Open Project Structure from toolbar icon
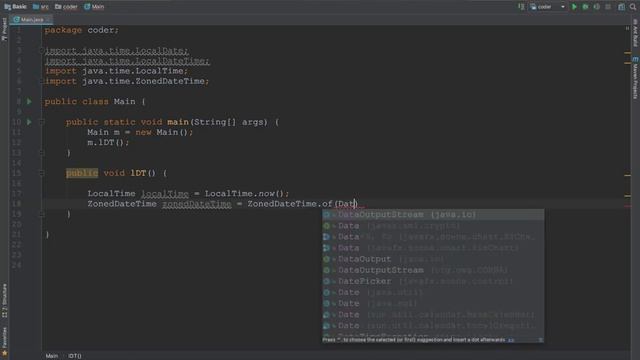This screenshot has width=640, height=360. click(x=621, y=7)
